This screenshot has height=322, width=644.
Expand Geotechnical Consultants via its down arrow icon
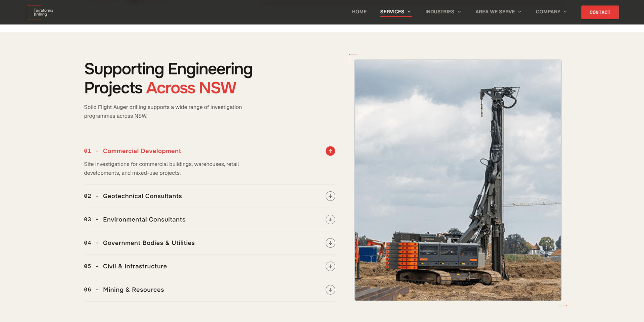pyautogui.click(x=330, y=196)
